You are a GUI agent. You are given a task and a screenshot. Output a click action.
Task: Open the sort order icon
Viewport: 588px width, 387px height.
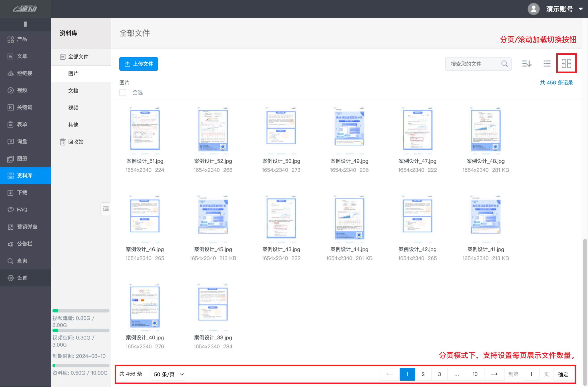pyautogui.click(x=527, y=64)
